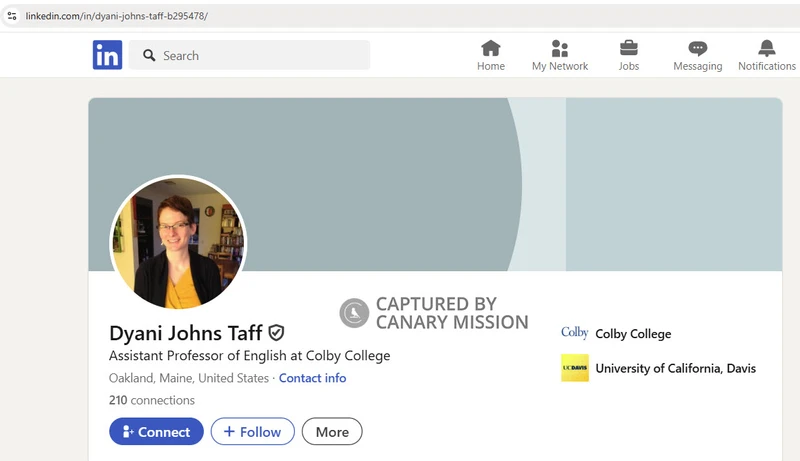Select the linkedin.com URL in address bar
This screenshot has height=461, width=800.
(x=116, y=16)
